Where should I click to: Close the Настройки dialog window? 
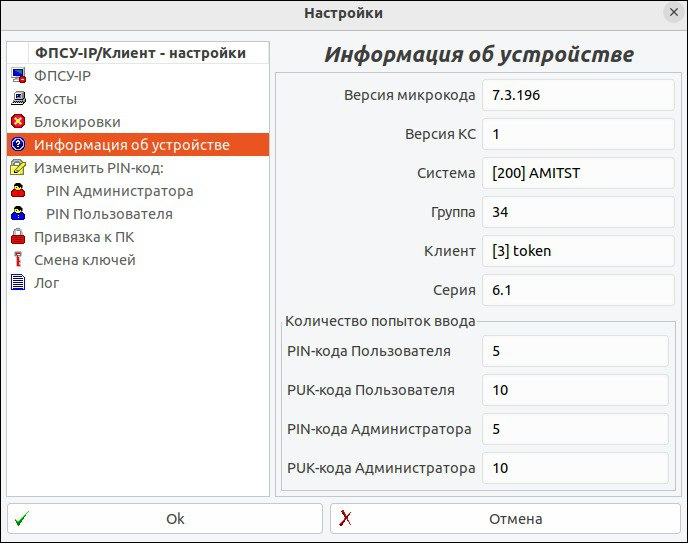pos(672,13)
